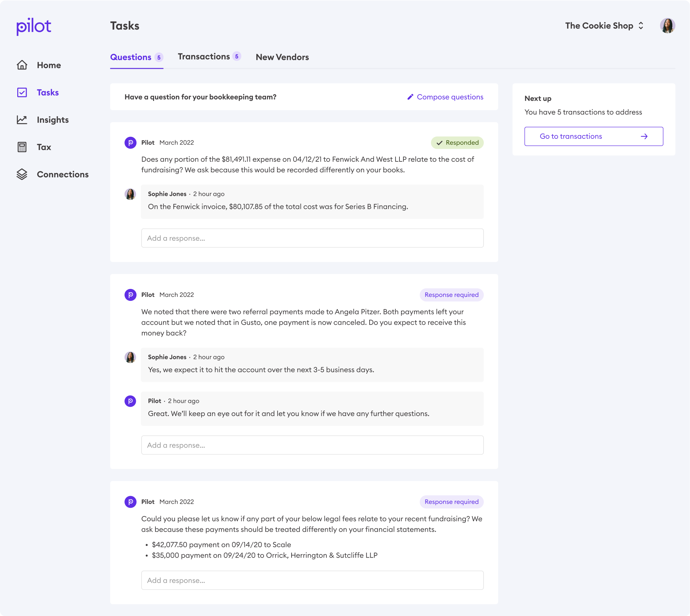Click Sophie Jones avatar on business days reply

130,357
